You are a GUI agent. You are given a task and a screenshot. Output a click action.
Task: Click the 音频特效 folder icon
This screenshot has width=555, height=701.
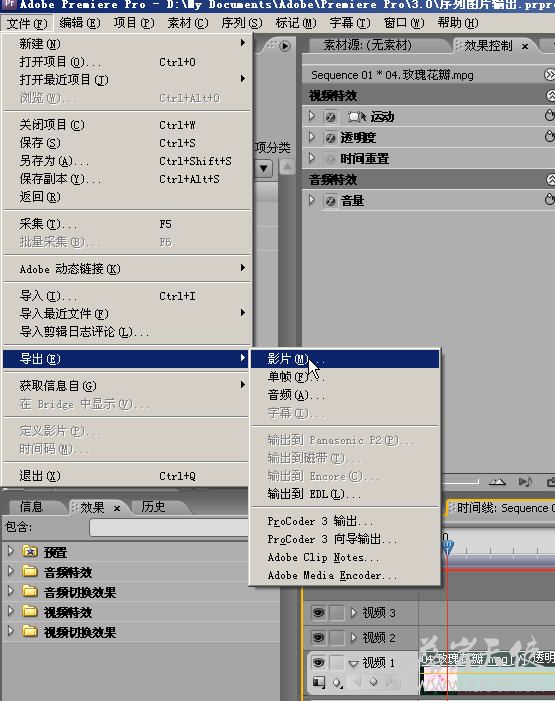pos(30,571)
